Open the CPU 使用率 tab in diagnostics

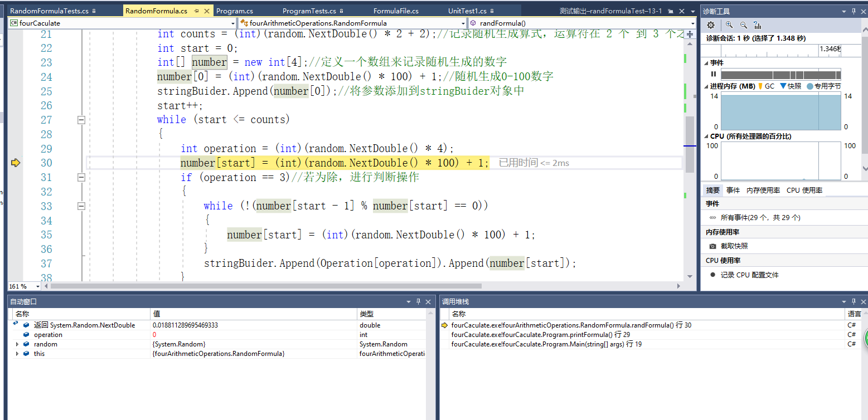pos(804,190)
